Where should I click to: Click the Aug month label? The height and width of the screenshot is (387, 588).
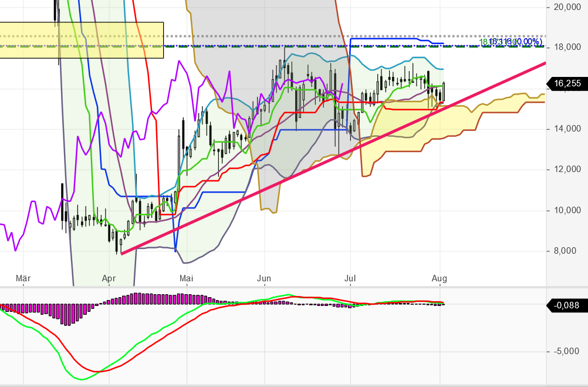coord(440,278)
